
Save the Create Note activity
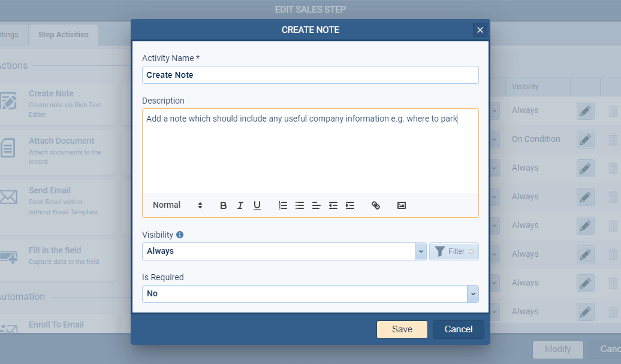coord(402,329)
